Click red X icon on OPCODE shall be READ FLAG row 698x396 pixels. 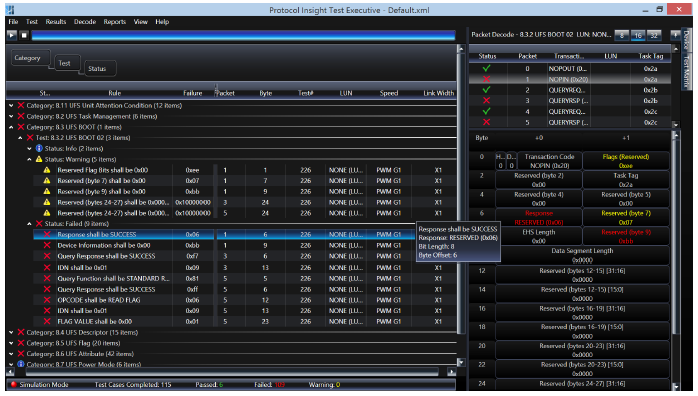[47, 300]
